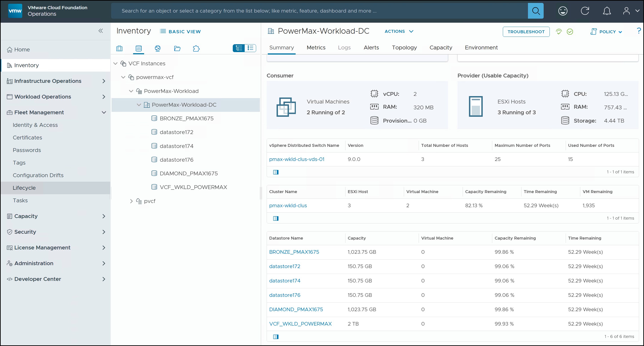Select the folders inventory icon

point(177,48)
